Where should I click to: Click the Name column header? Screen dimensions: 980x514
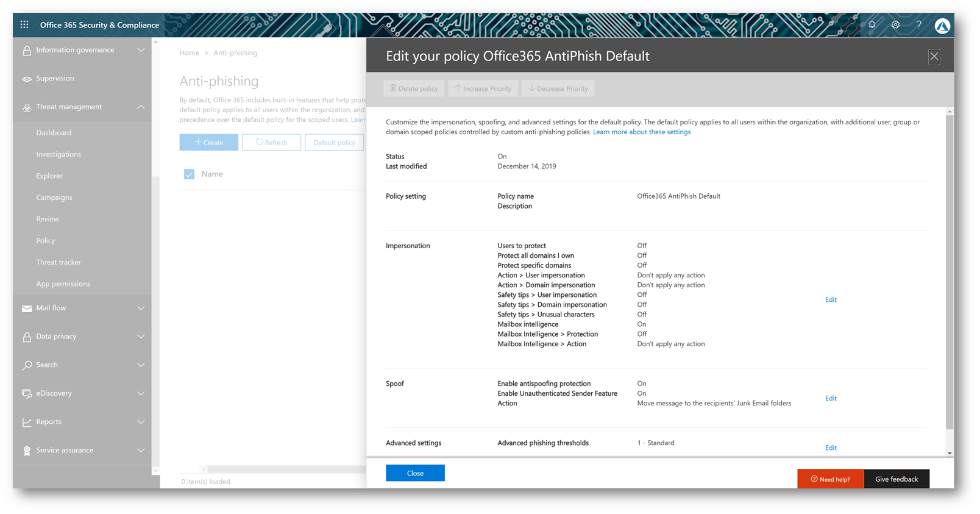pyautogui.click(x=212, y=174)
